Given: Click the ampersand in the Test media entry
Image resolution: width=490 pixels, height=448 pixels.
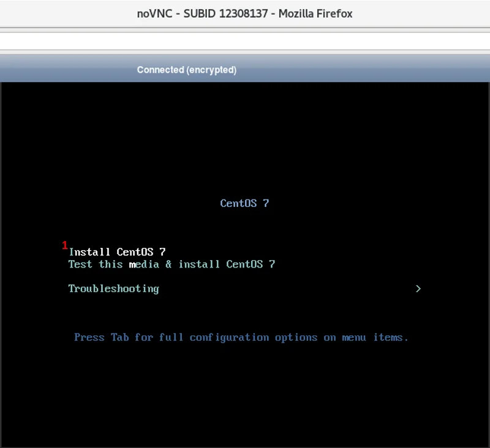Looking at the screenshot, I should 168,264.
